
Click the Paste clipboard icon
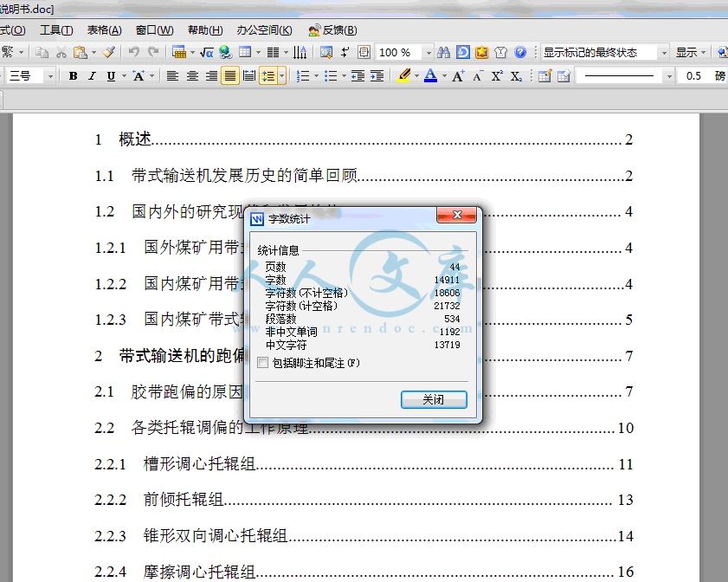coord(81,53)
